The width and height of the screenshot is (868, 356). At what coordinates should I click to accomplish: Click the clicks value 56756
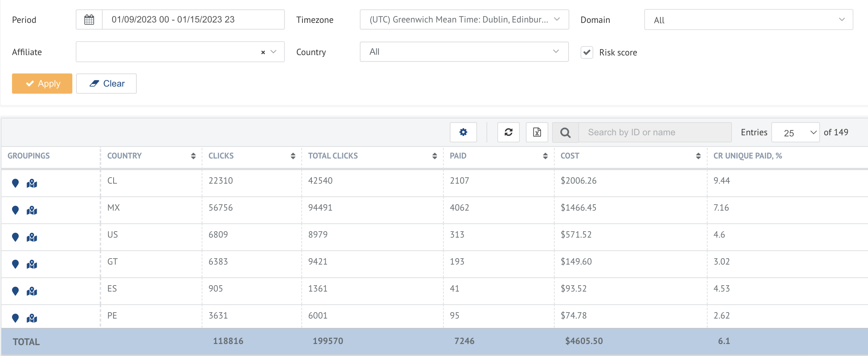click(x=221, y=208)
